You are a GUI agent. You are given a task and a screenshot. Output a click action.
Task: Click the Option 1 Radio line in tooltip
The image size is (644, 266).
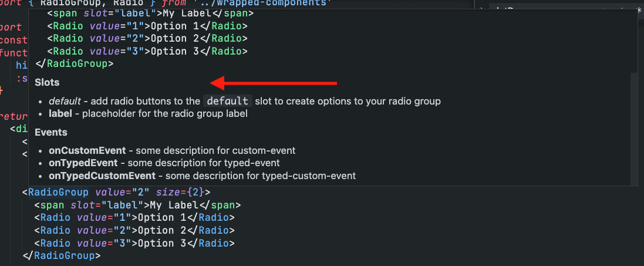point(147,26)
